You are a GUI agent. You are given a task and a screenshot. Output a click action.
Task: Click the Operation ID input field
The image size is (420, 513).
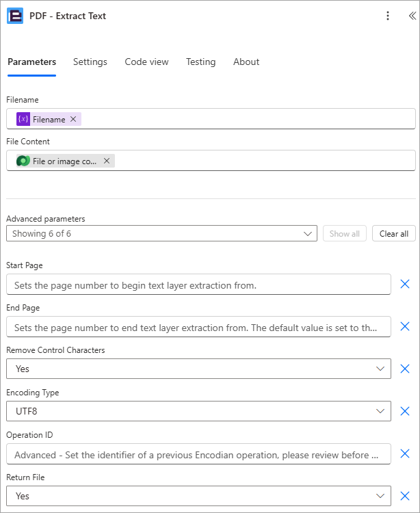198,453
